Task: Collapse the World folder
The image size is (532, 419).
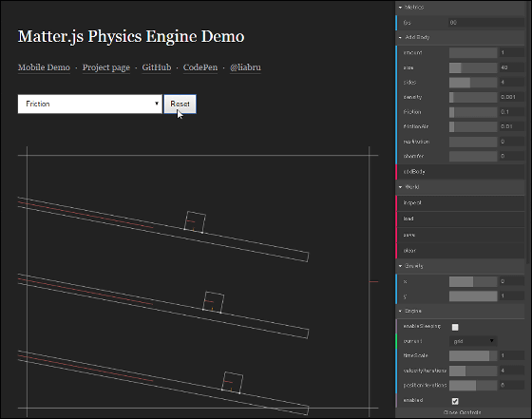Action: [460, 187]
